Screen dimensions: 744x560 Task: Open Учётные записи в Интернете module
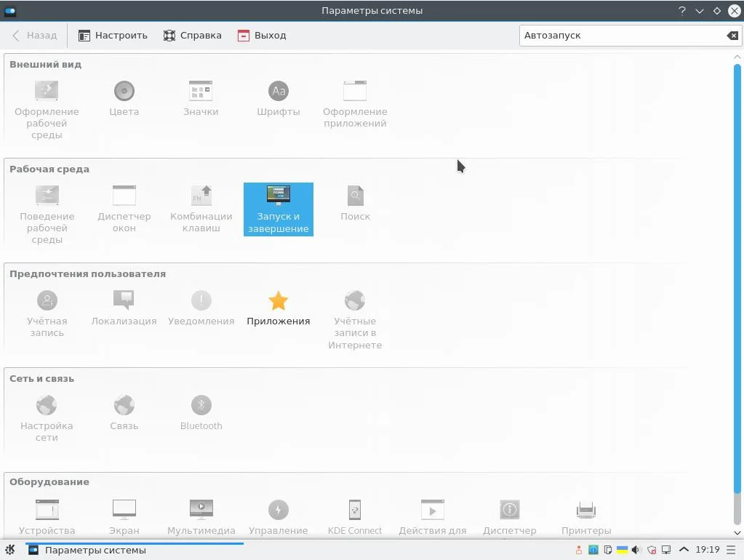click(x=355, y=320)
